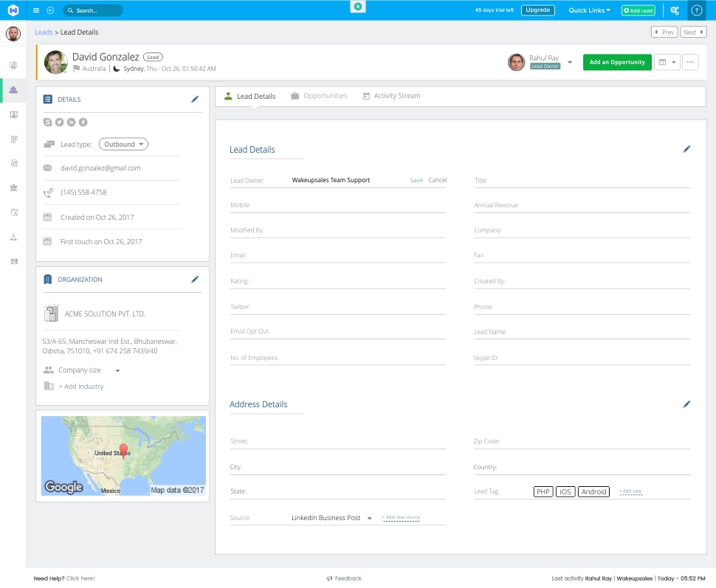The width and height of the screenshot is (716, 588).
Task: Open the Feedback link in footer
Action: 344,578
